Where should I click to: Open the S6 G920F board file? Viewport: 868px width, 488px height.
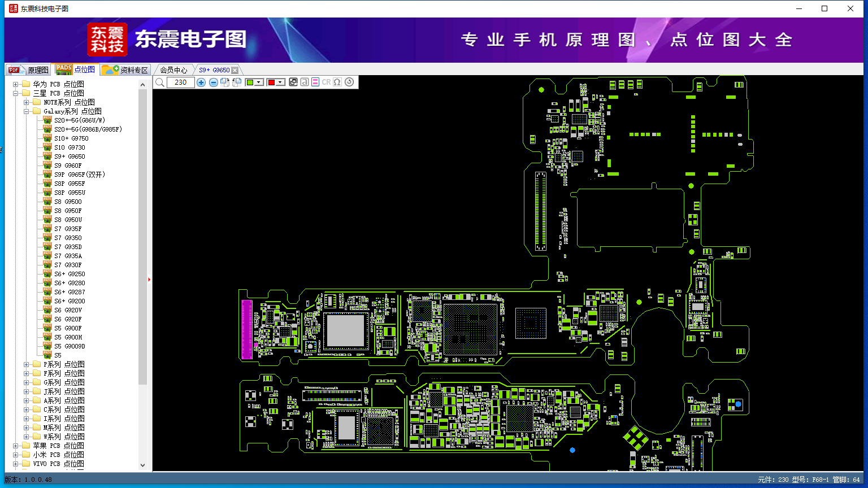pyautogui.click(x=68, y=319)
